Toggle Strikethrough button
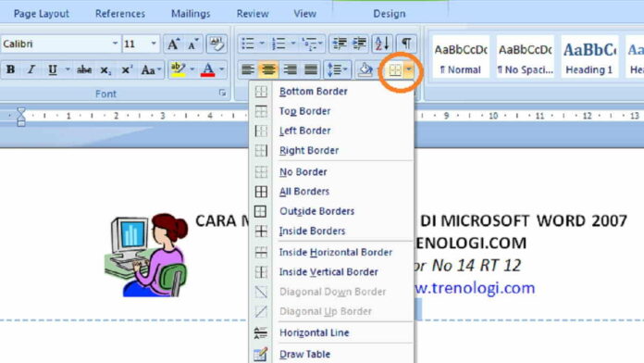 [84, 69]
